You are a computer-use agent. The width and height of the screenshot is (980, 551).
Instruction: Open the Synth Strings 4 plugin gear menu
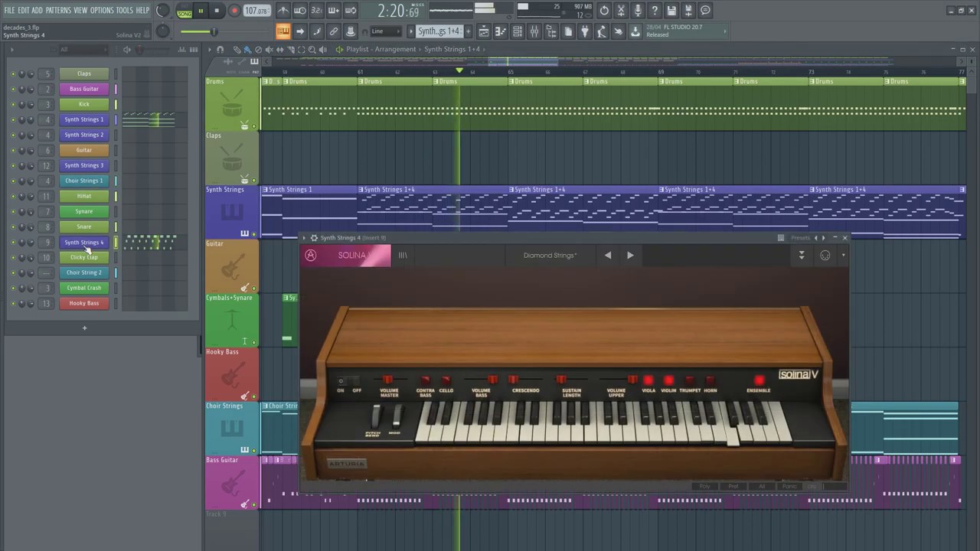[x=314, y=238]
